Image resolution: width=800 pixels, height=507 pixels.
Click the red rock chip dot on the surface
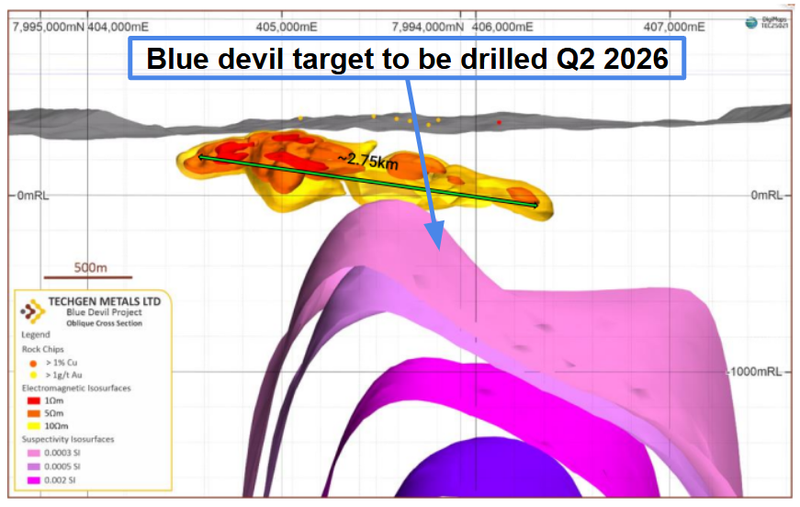click(x=501, y=123)
